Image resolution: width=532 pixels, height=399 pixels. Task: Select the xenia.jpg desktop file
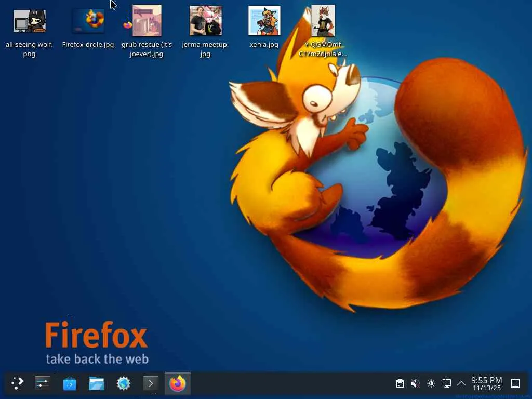(x=264, y=28)
